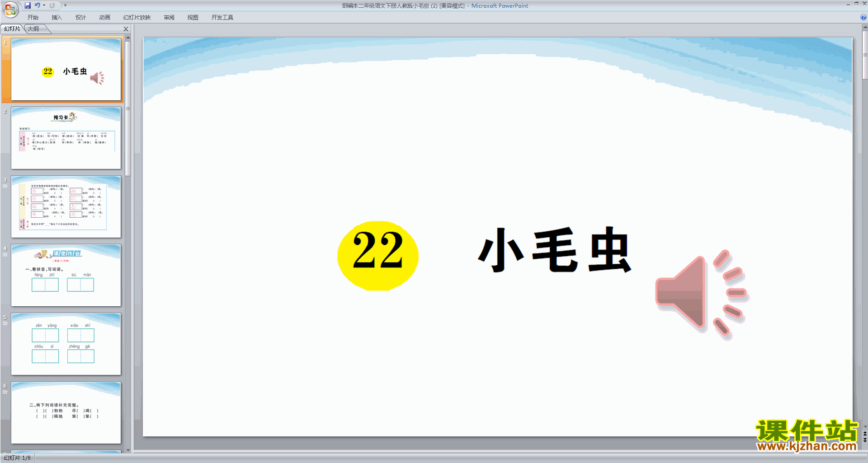Click the 幻灯片 1/8 status bar indicator
This screenshot has height=463, width=868.
pos(17,458)
